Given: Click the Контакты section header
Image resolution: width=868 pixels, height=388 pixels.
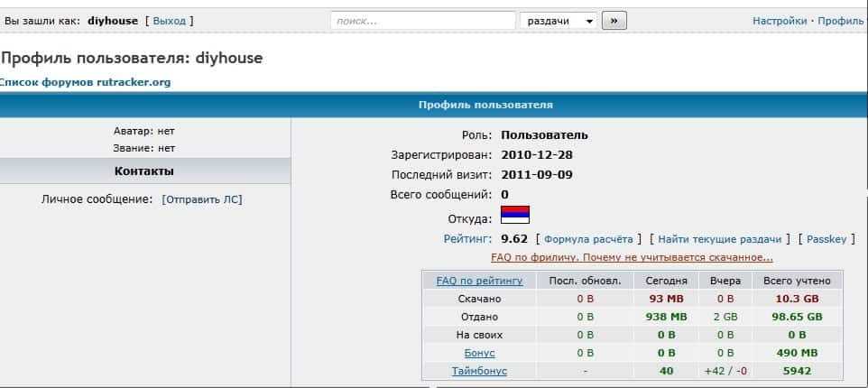Looking at the screenshot, I should 144,171.
